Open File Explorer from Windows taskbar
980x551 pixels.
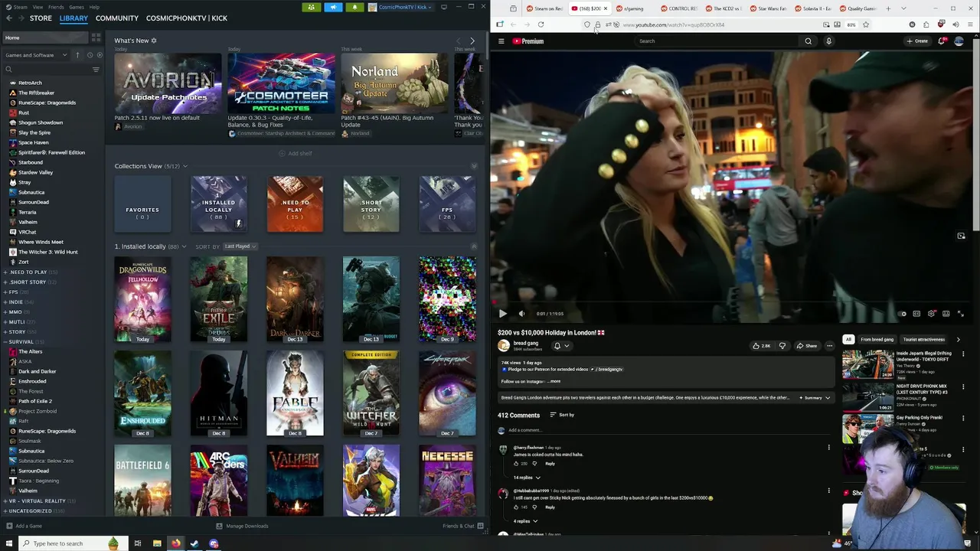pos(157,543)
